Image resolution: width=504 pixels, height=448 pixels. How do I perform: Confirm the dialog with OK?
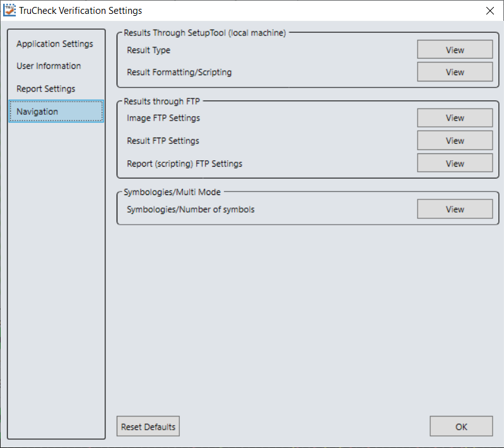pos(460,427)
